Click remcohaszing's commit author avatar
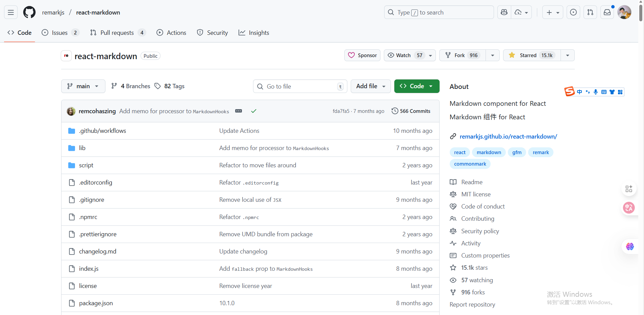644x315 pixels. tap(71, 111)
